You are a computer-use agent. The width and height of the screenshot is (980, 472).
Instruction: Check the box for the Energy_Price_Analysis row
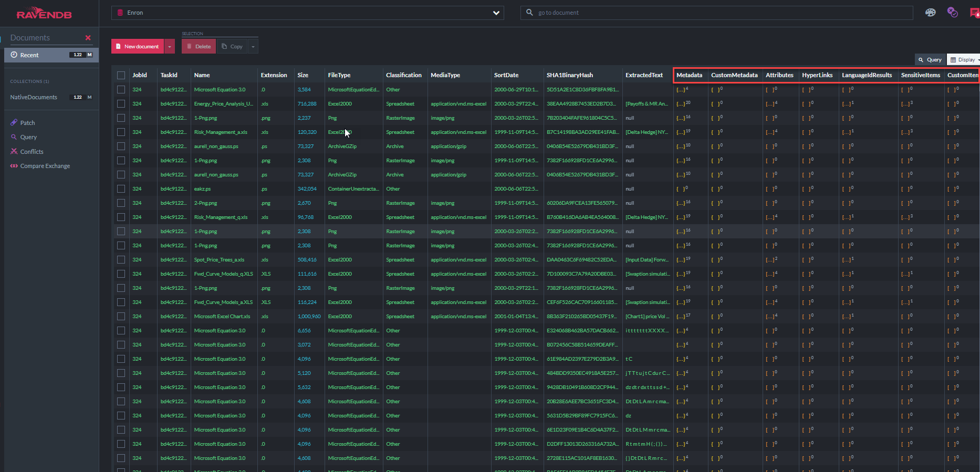(121, 104)
